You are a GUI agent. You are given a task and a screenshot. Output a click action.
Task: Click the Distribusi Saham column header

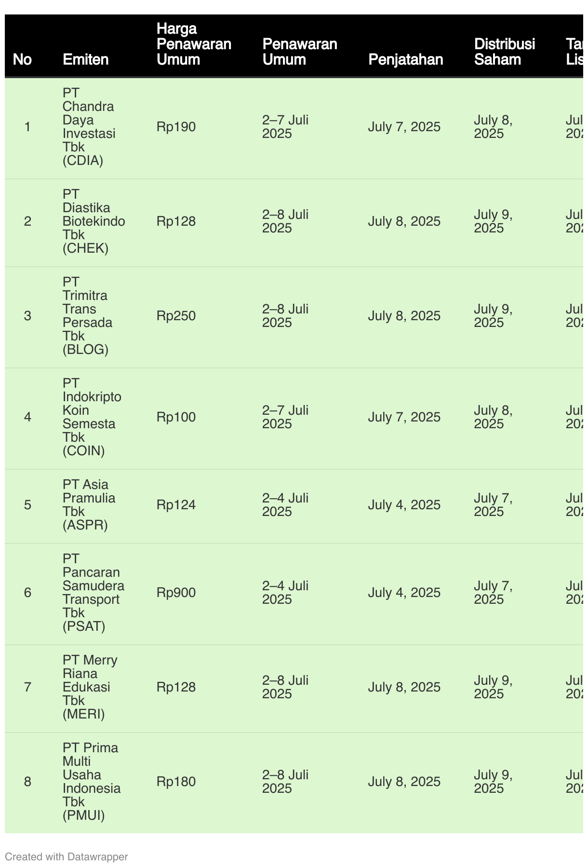pyautogui.click(x=505, y=52)
